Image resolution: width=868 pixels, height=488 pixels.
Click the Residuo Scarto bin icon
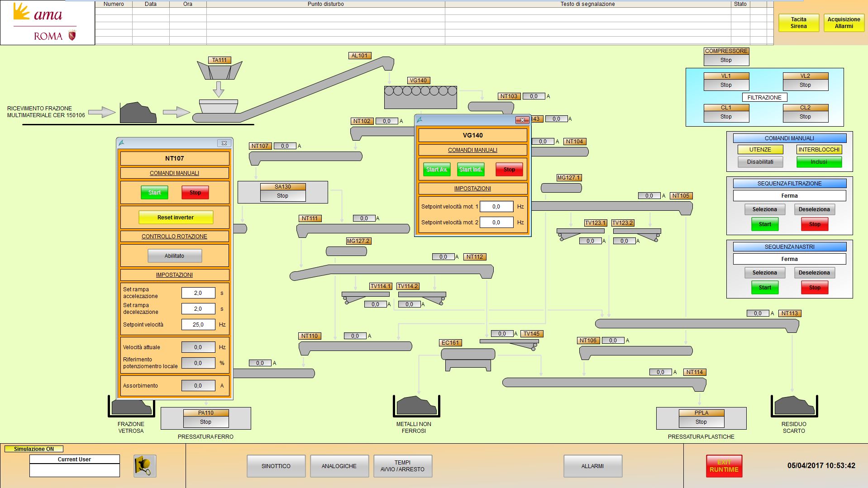[x=794, y=406]
